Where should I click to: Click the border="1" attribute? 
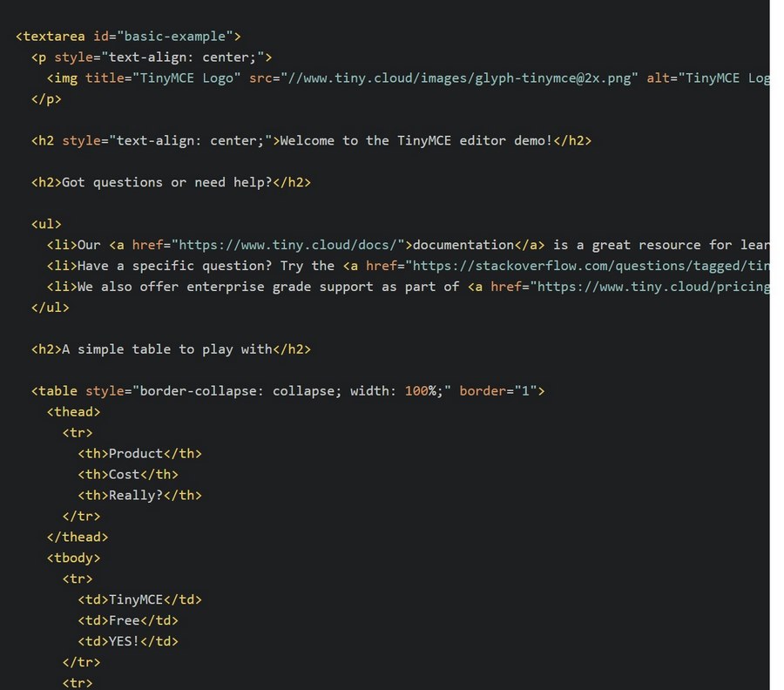(x=498, y=391)
